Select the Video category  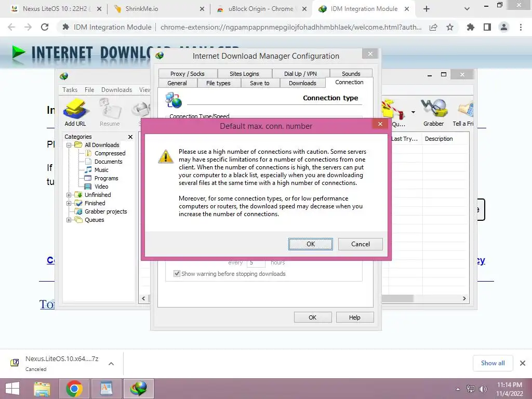click(101, 187)
